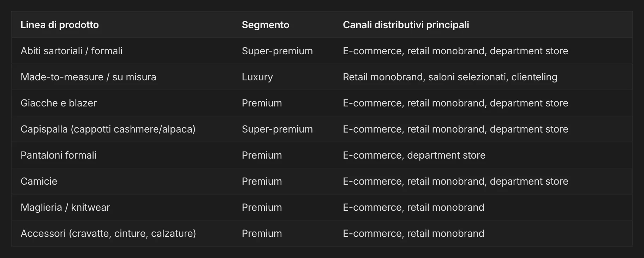The image size is (644, 258).
Task: Click the 'Maglieria / knitwear' cell
Action: tap(65, 207)
